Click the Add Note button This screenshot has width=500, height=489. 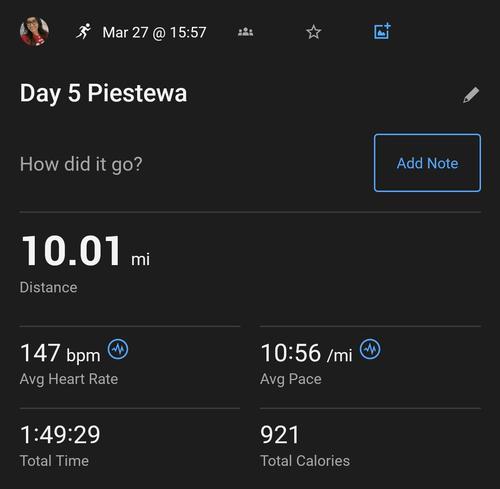point(427,163)
